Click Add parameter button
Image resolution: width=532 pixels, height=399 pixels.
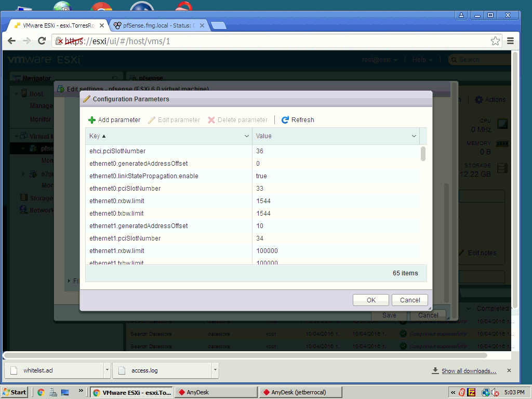pyautogui.click(x=114, y=120)
